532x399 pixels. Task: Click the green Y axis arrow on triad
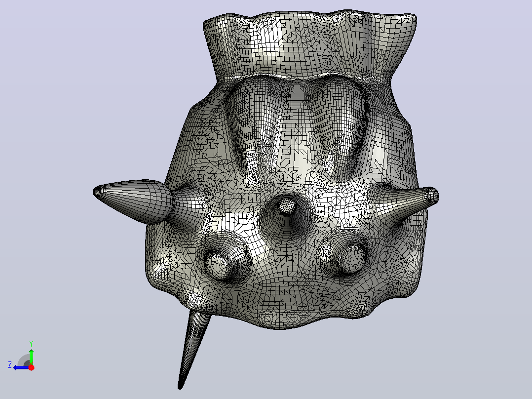click(x=31, y=356)
